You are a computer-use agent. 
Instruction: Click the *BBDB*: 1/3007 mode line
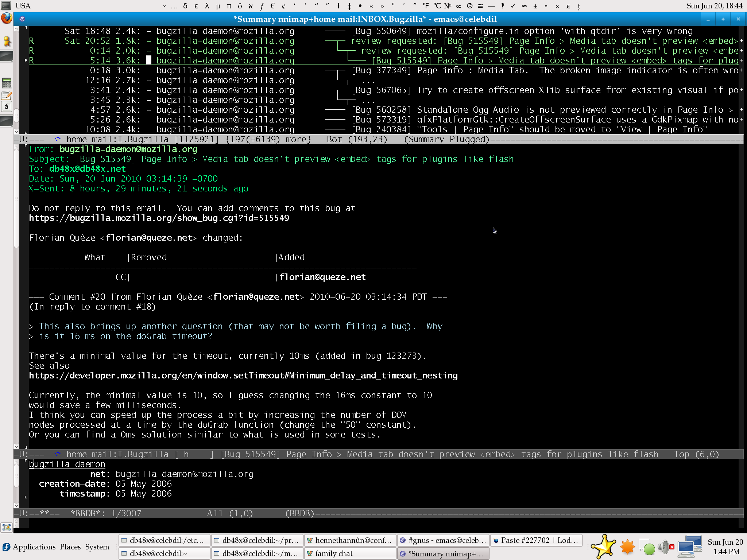(x=379, y=513)
